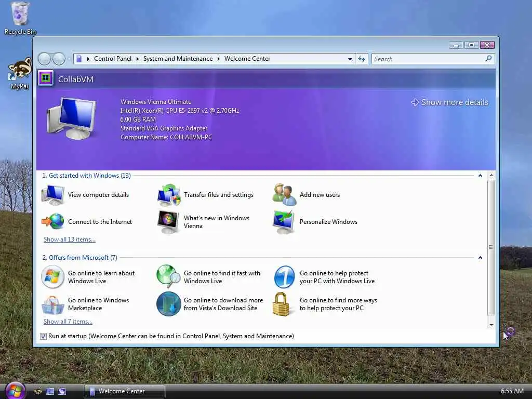This screenshot has height=399, width=532.
Task: Select the Personalize Windows icon
Action: click(x=284, y=222)
